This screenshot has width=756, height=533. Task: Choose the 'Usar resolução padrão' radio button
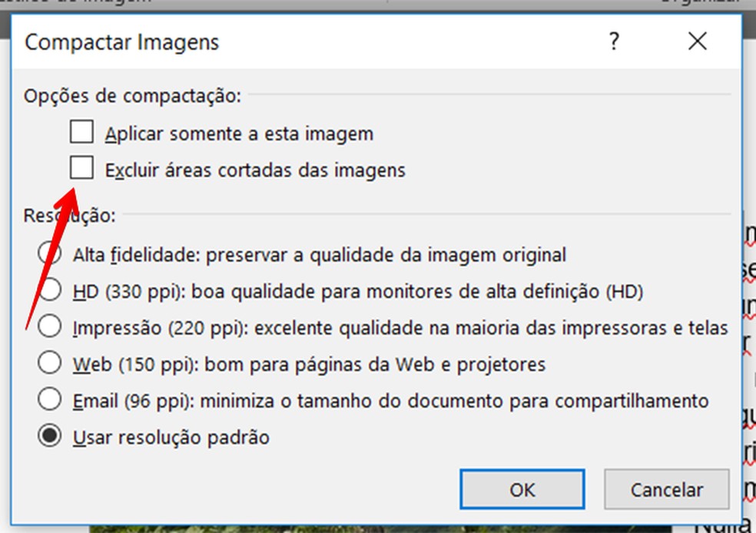[x=49, y=437]
